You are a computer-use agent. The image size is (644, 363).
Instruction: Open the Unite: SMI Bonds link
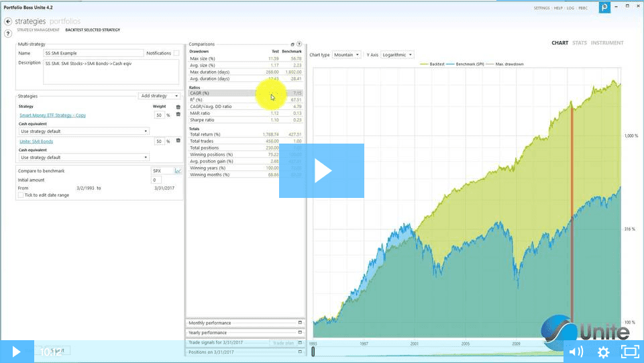pos(36,142)
